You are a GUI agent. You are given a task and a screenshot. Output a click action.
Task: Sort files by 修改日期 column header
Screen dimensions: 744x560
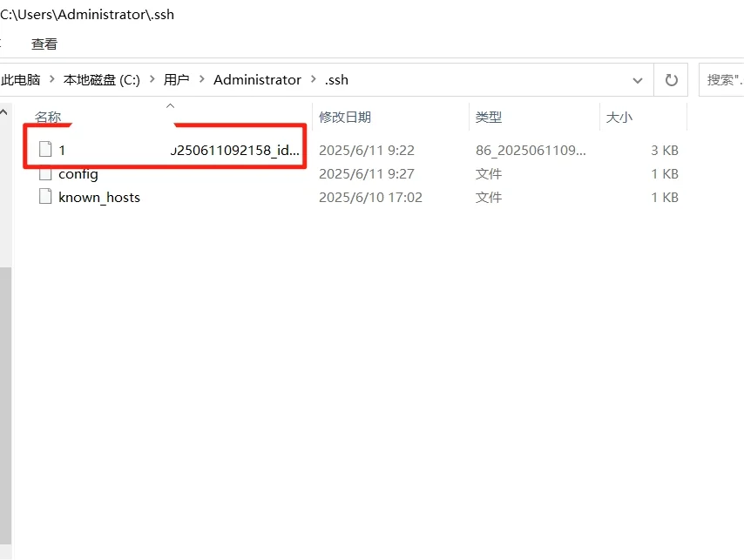[348, 116]
